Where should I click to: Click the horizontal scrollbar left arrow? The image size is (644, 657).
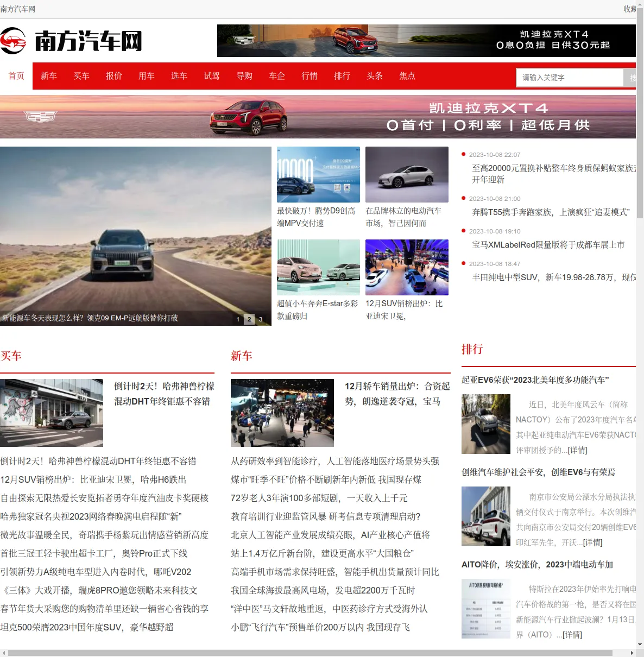[x=4, y=653]
